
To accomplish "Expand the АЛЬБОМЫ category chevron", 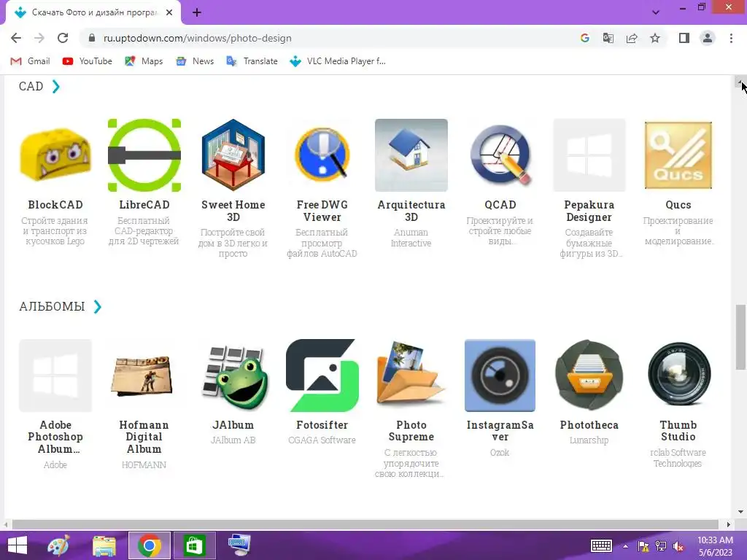I will [97, 306].
